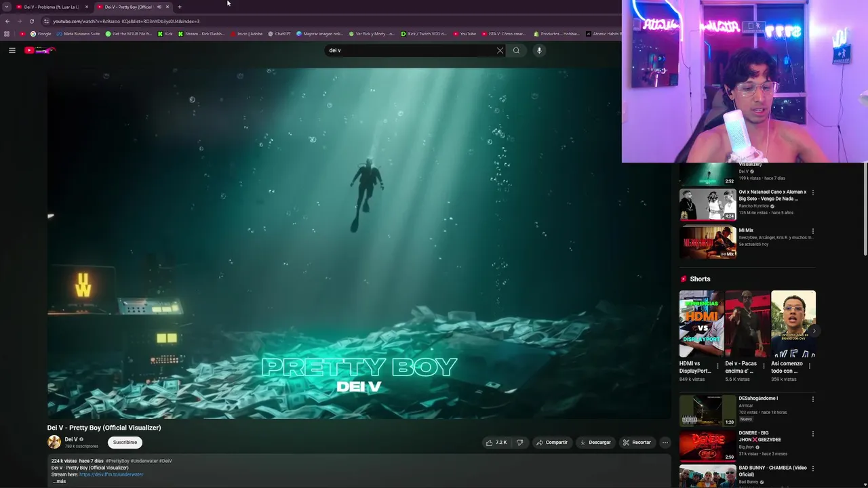Open the Meta Business Suite bookmark
868x488 pixels.
[78, 34]
